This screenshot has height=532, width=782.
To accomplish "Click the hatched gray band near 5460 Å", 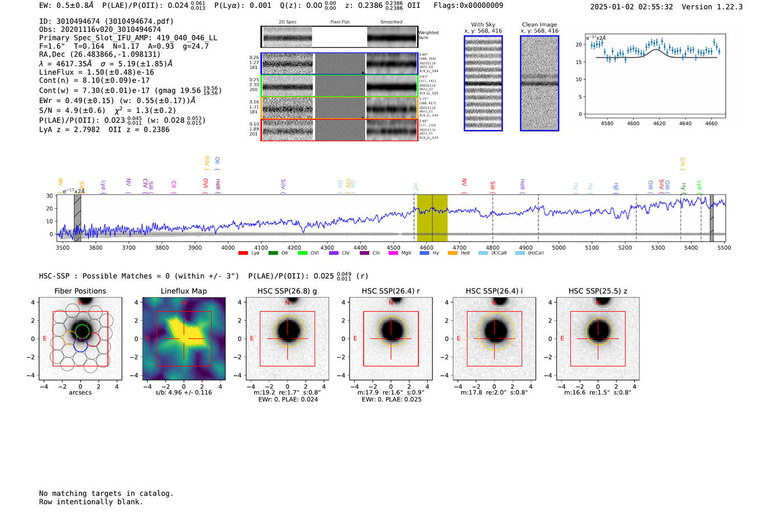I will point(712,218).
